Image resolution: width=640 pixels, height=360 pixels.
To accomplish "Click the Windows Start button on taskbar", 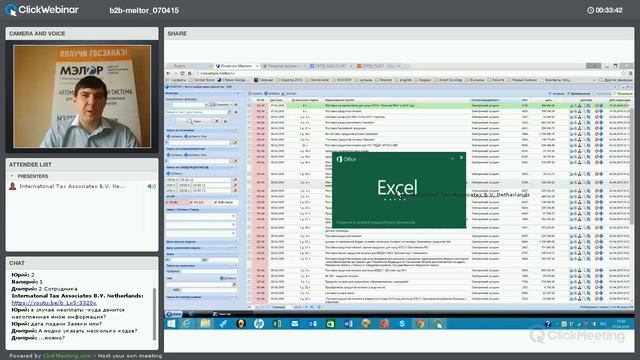I will 171,324.
